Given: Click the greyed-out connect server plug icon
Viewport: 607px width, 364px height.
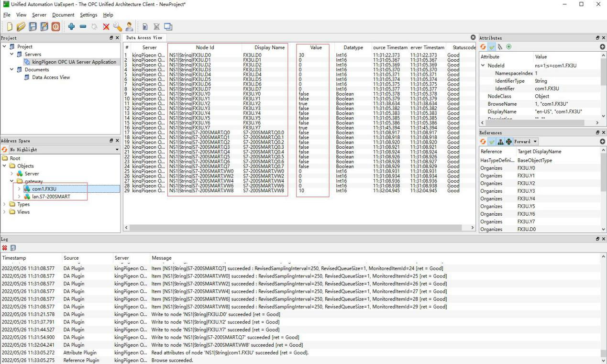Looking at the screenshot, I should 94,27.
